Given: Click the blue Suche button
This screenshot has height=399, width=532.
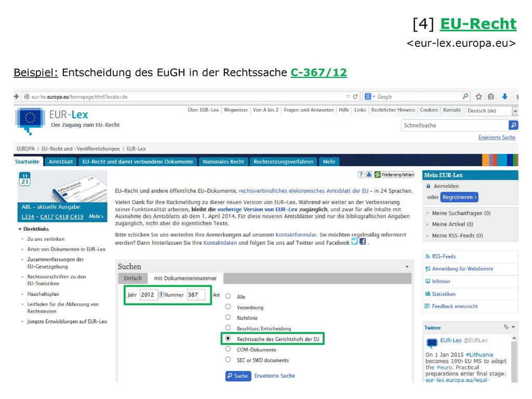Looking at the screenshot, I should [238, 376].
